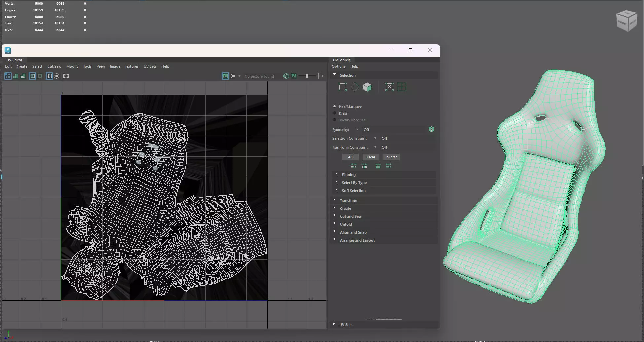Open the UV Sets menu in the menu bar
Image resolution: width=644 pixels, height=342 pixels.
[150, 66]
